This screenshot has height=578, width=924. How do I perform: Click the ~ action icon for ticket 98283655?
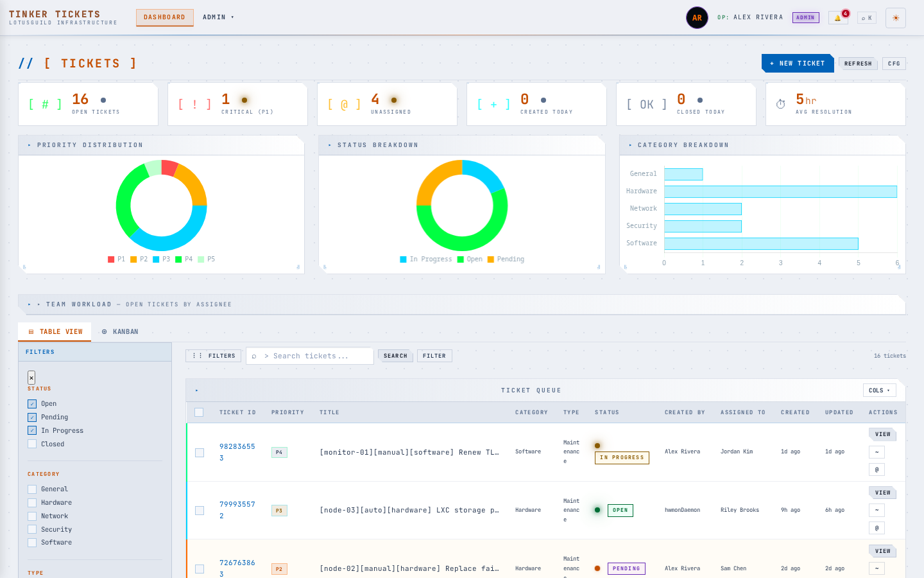pyautogui.click(x=877, y=452)
